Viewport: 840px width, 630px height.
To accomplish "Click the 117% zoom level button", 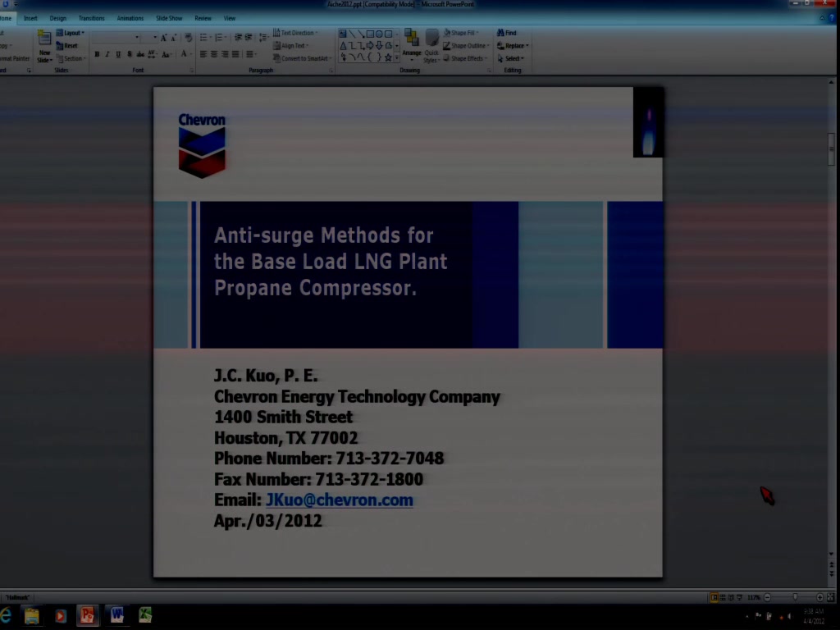I will (754, 597).
